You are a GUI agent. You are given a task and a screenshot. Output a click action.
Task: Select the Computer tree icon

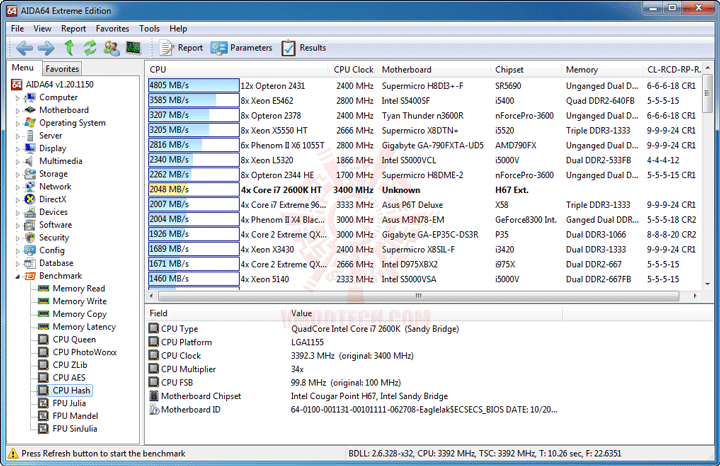click(x=30, y=97)
